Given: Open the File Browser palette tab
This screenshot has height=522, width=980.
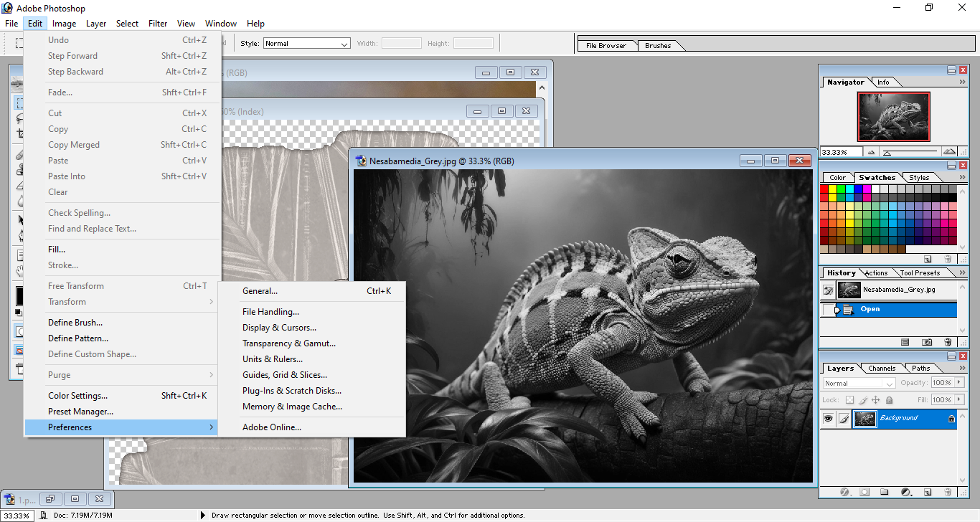Looking at the screenshot, I should pos(606,46).
